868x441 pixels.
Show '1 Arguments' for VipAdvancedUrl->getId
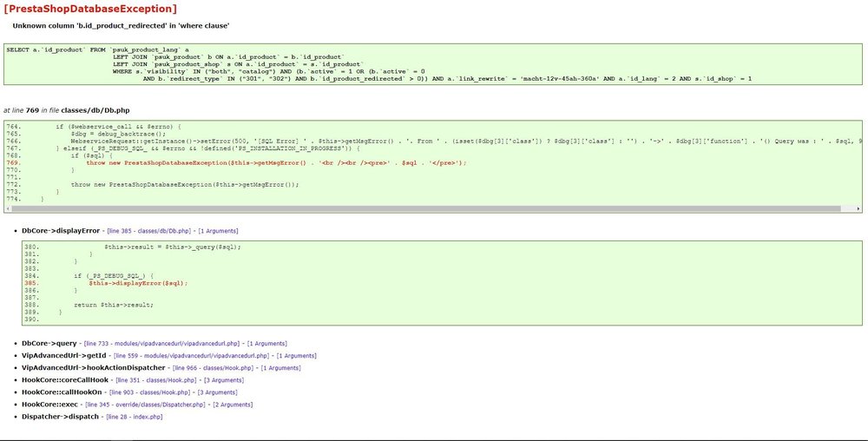point(297,356)
